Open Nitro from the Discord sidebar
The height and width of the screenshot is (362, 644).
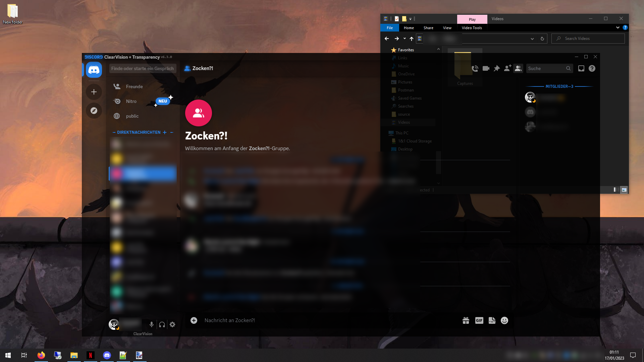131,101
